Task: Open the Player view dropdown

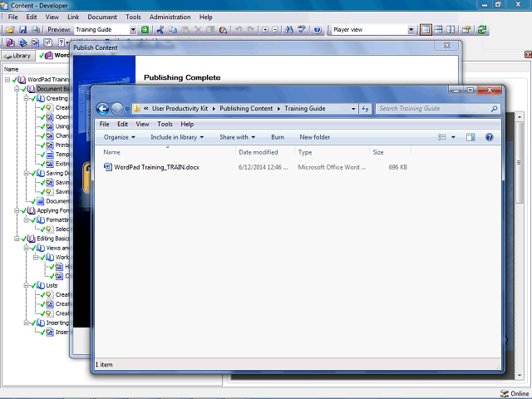Action: pos(411,30)
